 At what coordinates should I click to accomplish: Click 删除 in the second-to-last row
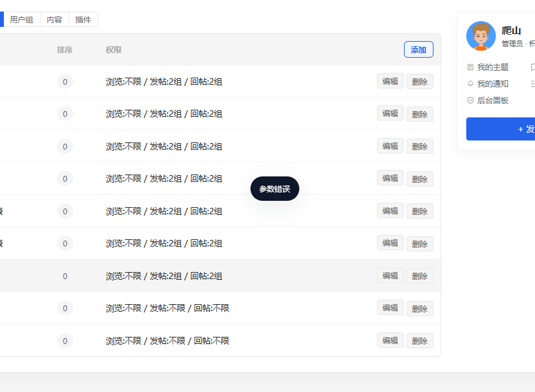click(420, 309)
